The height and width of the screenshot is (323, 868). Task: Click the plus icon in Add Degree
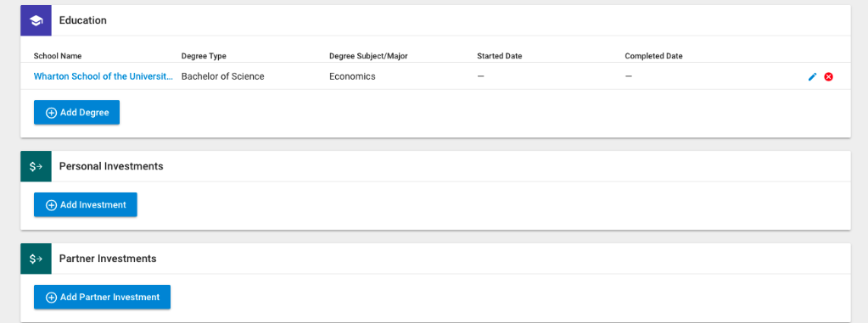click(51, 113)
